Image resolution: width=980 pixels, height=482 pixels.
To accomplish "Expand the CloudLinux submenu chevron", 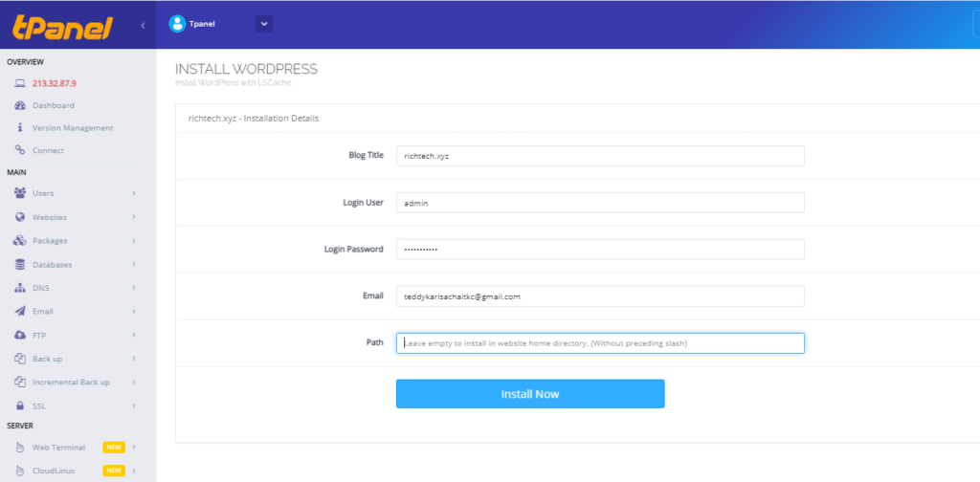I will 134,471.
